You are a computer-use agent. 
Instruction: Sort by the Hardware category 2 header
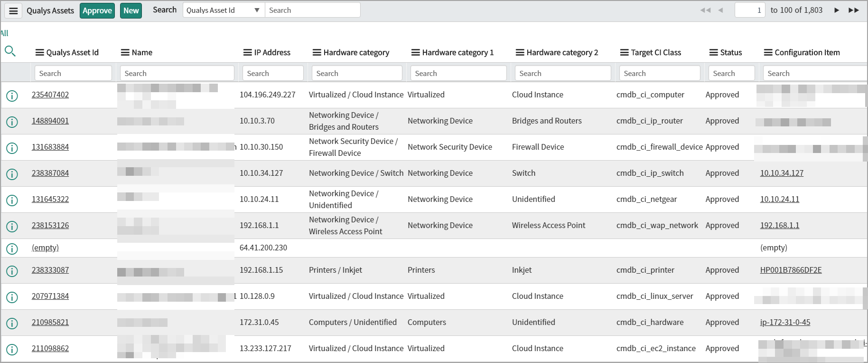pyautogui.click(x=562, y=53)
